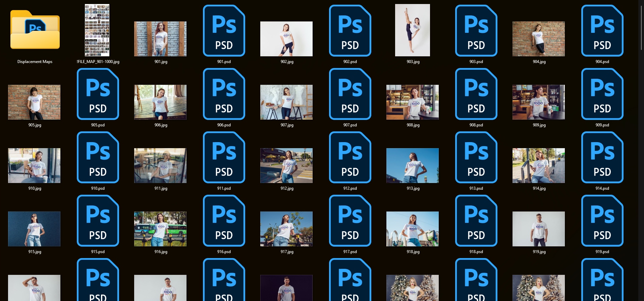Select the 901.psd Photoshop file icon

pyautogui.click(x=224, y=31)
